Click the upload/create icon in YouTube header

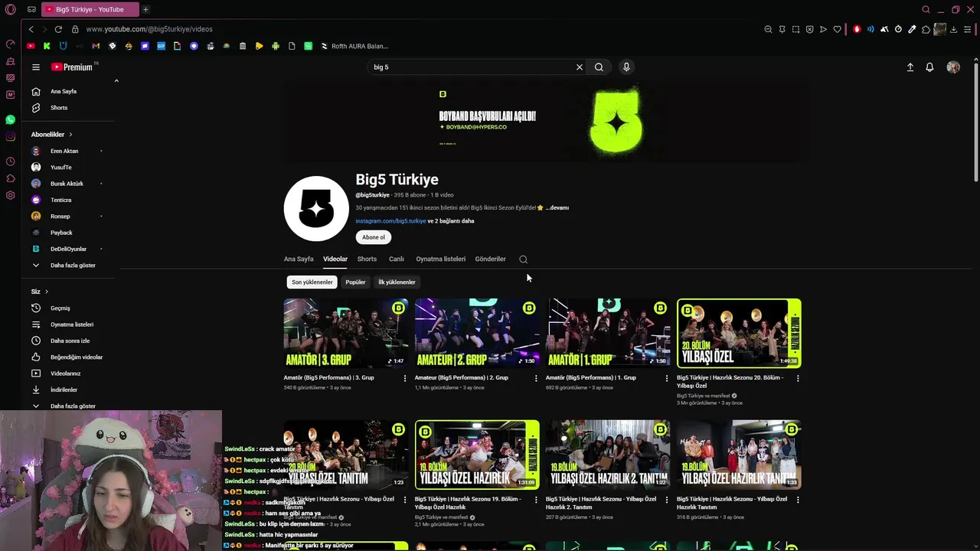[910, 67]
